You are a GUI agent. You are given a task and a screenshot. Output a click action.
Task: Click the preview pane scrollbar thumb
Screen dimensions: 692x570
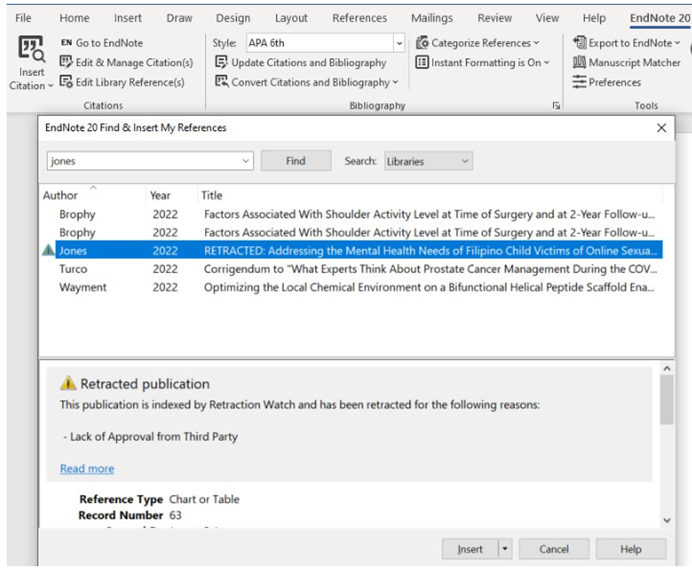[667, 400]
